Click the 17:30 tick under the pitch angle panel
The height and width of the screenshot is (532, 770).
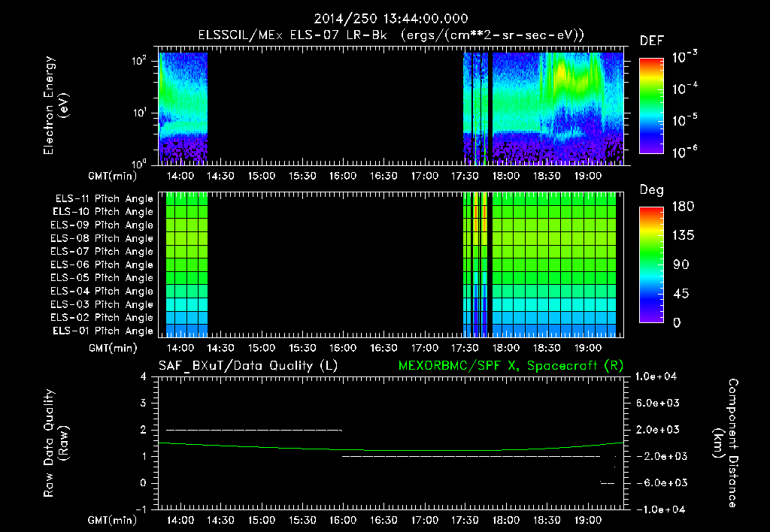465,348
